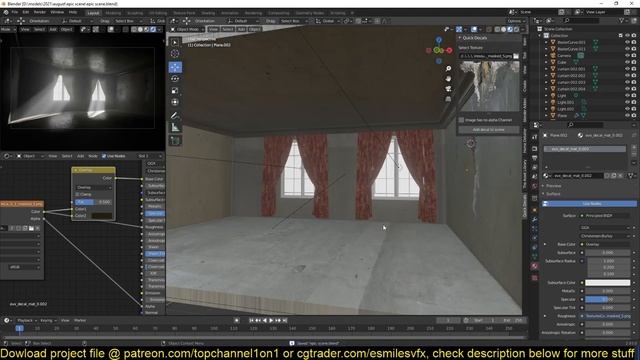640x360 pixels.
Task: Click the Quick Decals texture preview thumbnail
Action: pos(489,86)
